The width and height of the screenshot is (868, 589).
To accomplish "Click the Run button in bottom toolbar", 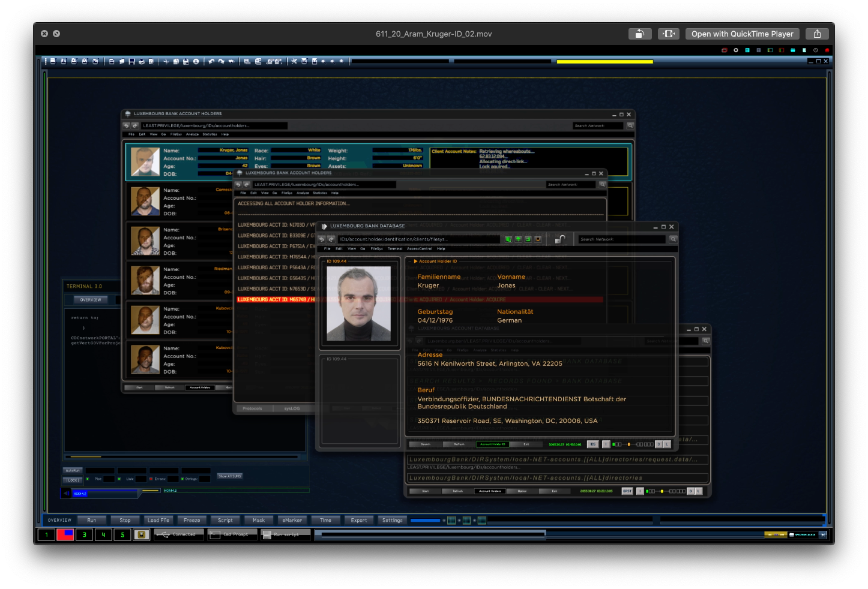I will click(92, 520).
